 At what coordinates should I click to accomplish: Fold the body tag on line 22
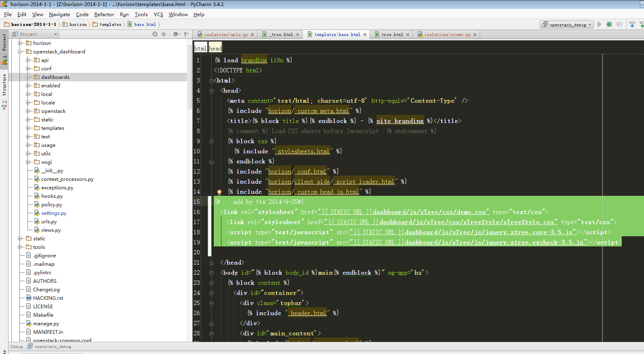coord(211,273)
